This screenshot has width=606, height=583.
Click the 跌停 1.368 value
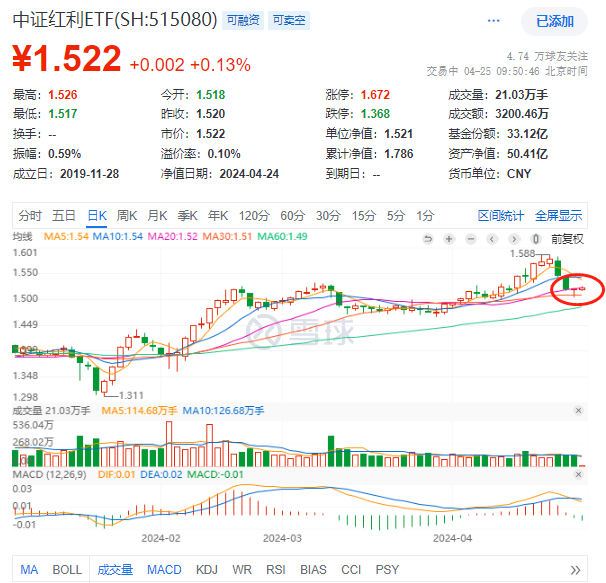375,114
